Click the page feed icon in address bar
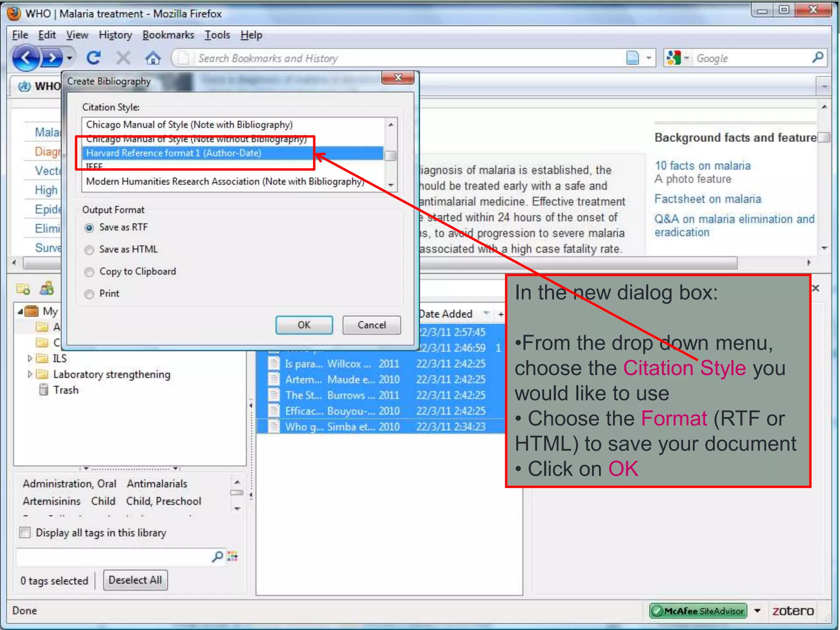Image resolution: width=840 pixels, height=630 pixels. (x=632, y=58)
